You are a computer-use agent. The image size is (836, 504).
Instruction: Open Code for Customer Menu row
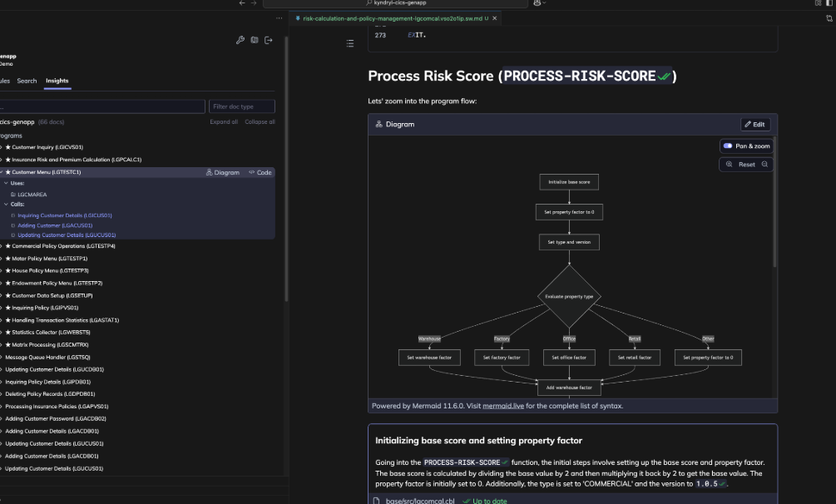(x=260, y=173)
